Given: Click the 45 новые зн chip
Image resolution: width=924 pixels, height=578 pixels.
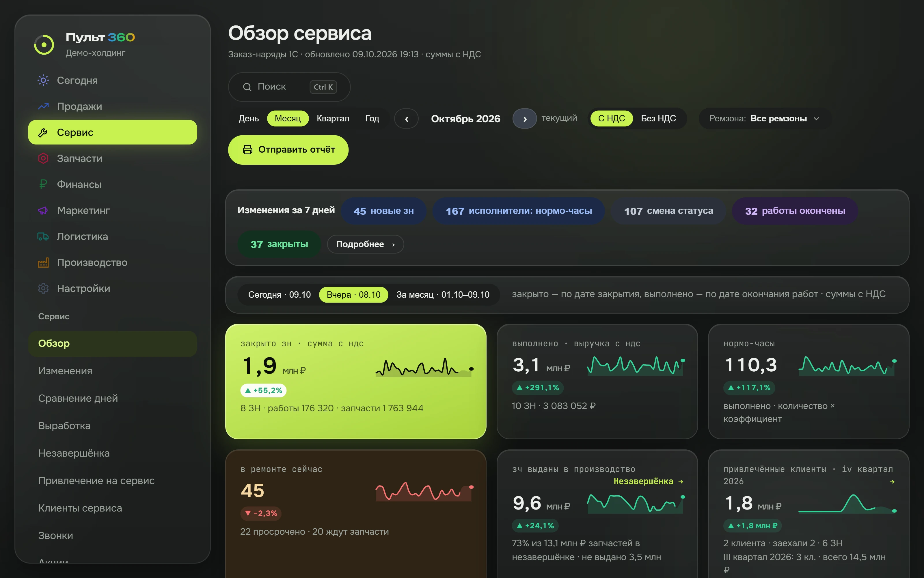Looking at the screenshot, I should pos(383,211).
